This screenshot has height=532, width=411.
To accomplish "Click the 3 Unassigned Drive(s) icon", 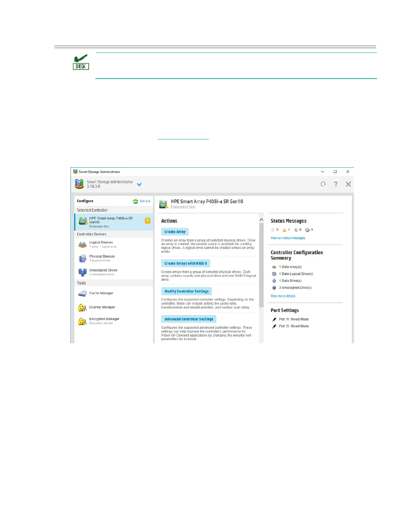I will pyautogui.click(x=274, y=288).
